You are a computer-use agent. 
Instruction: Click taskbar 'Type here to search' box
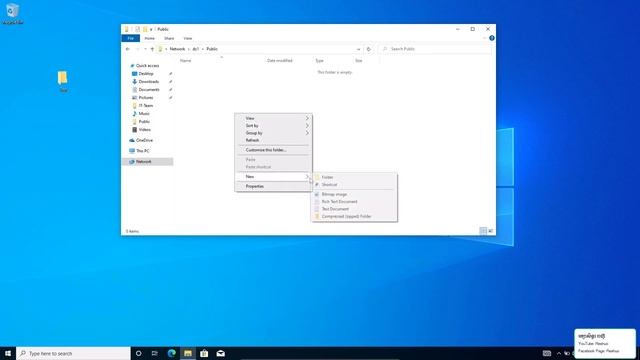(x=73, y=353)
